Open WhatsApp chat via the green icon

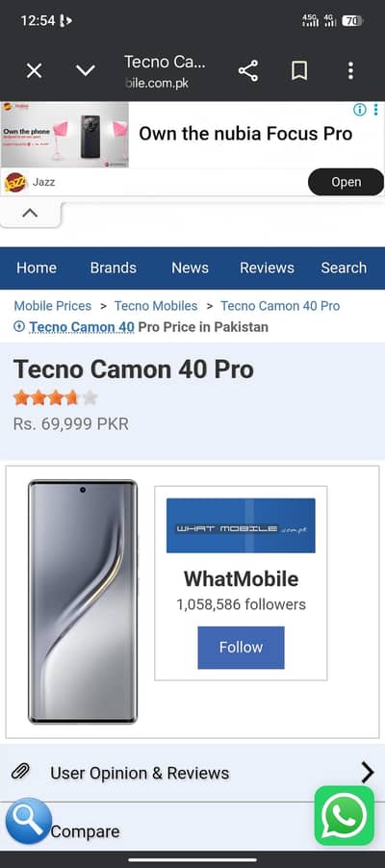[345, 815]
